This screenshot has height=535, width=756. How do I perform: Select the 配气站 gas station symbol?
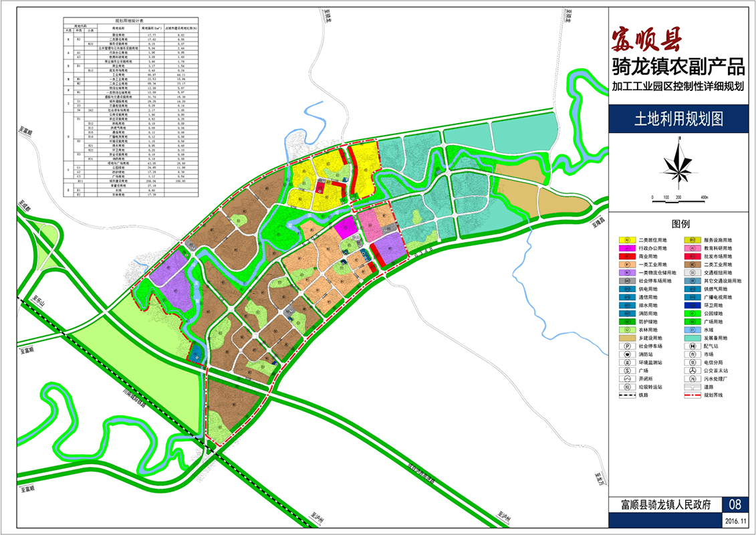coord(690,346)
